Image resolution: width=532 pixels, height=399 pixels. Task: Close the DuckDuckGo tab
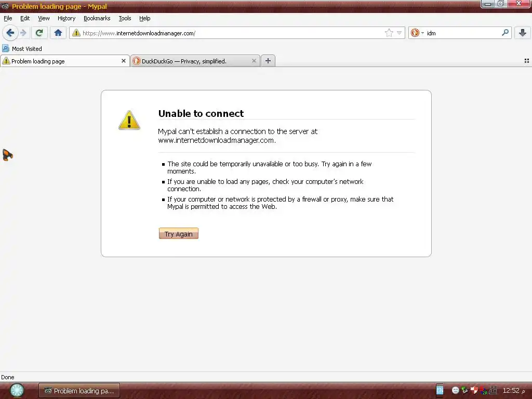tap(254, 61)
